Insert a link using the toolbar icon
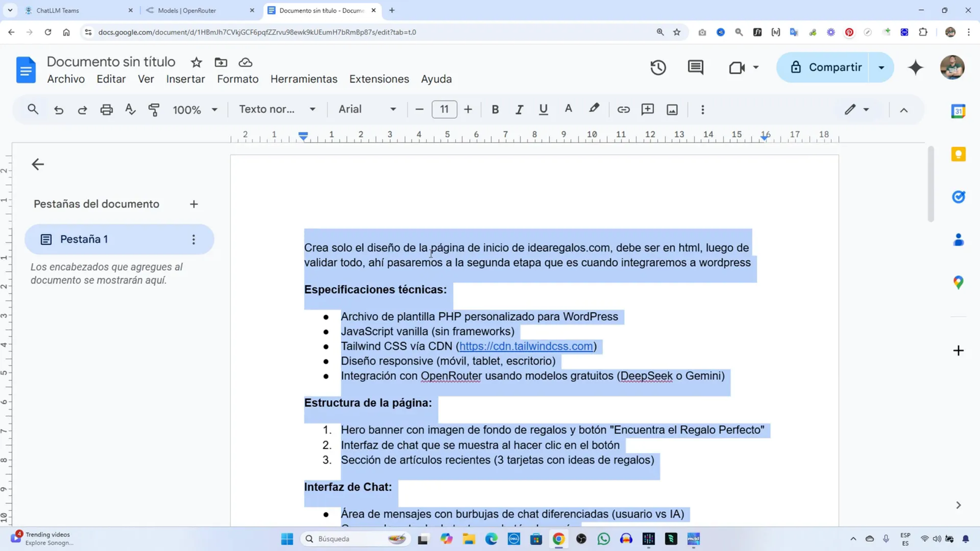The image size is (980, 551). (x=623, y=110)
